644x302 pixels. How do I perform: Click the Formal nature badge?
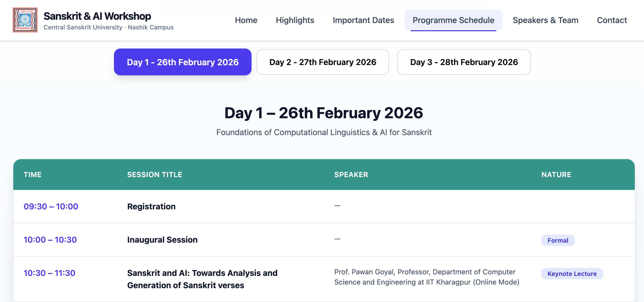coord(558,240)
